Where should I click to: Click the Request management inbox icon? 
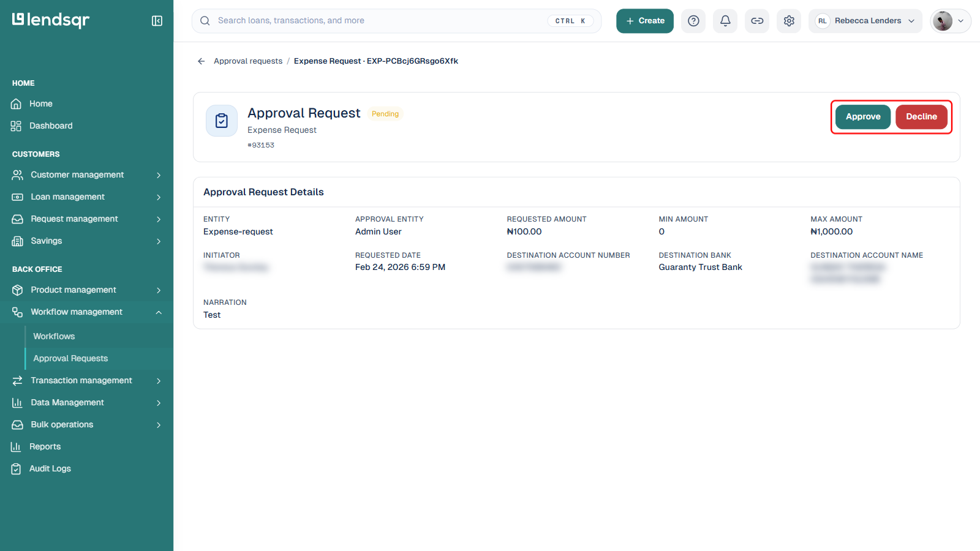point(17,219)
